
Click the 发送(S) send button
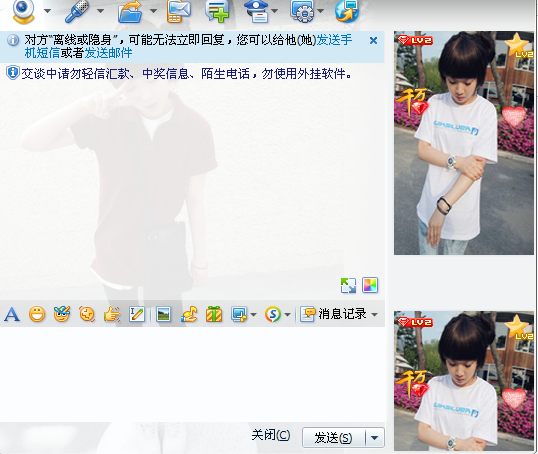tap(333, 438)
